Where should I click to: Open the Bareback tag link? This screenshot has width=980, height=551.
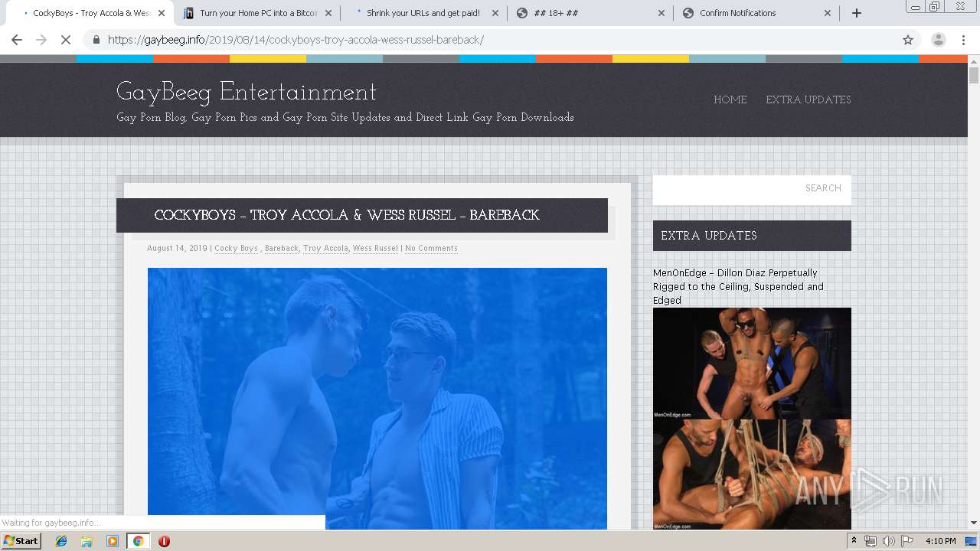tap(282, 248)
